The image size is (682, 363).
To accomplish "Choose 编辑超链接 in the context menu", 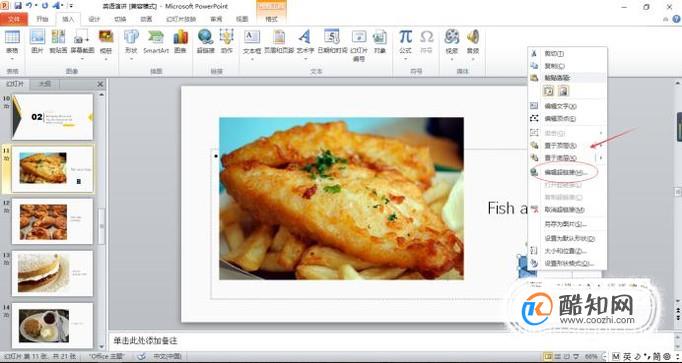I will pos(566,173).
